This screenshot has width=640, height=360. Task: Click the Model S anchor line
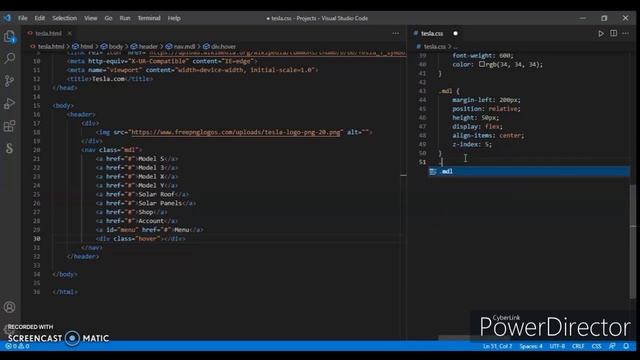coord(137,159)
